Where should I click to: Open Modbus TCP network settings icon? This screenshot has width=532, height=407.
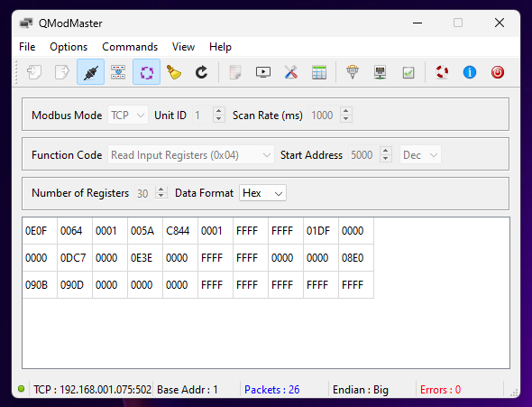[x=381, y=72]
